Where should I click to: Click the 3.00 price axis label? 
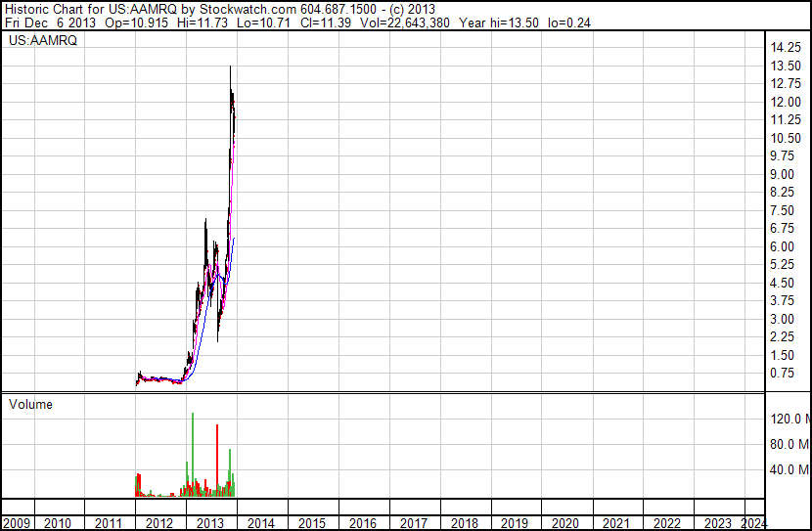pos(782,319)
